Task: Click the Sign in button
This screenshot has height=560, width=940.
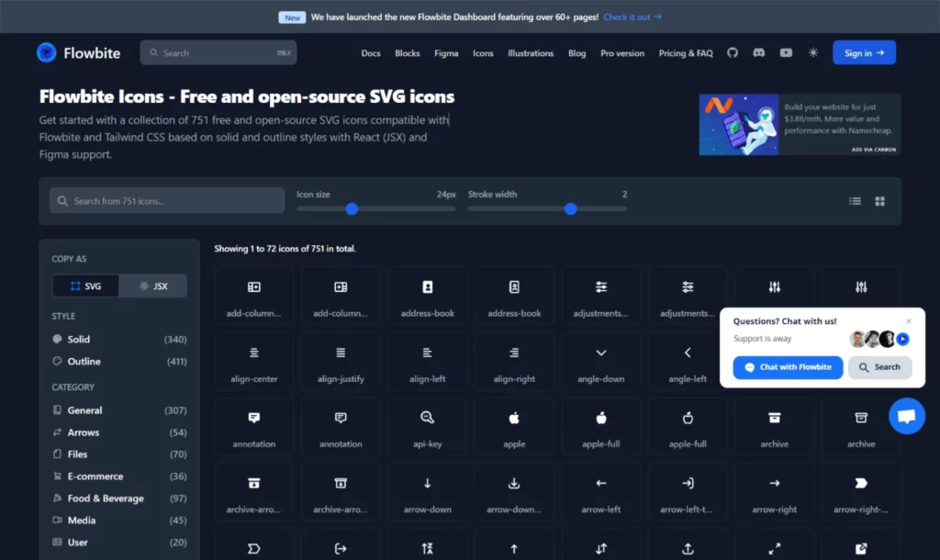Action: click(864, 52)
